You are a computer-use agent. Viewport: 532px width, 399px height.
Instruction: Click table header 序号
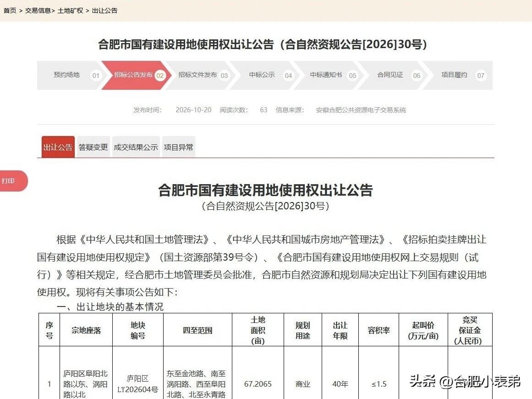[49, 330]
